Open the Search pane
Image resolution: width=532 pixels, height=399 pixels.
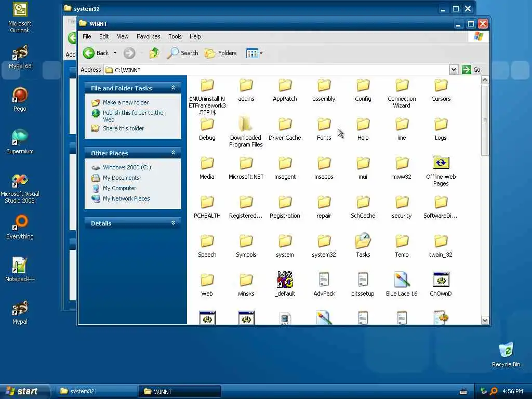(182, 53)
